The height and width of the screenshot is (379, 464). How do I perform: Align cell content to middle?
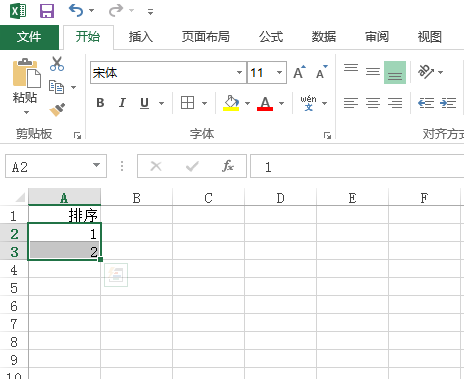pos(373,72)
